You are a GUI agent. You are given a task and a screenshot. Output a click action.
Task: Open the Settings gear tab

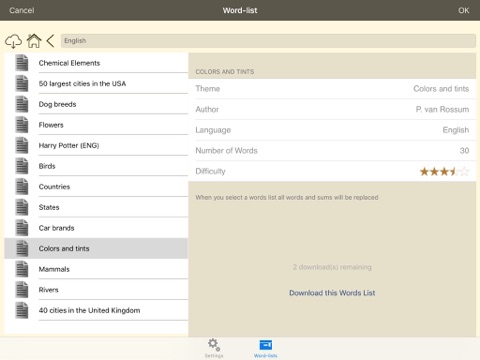click(x=214, y=348)
